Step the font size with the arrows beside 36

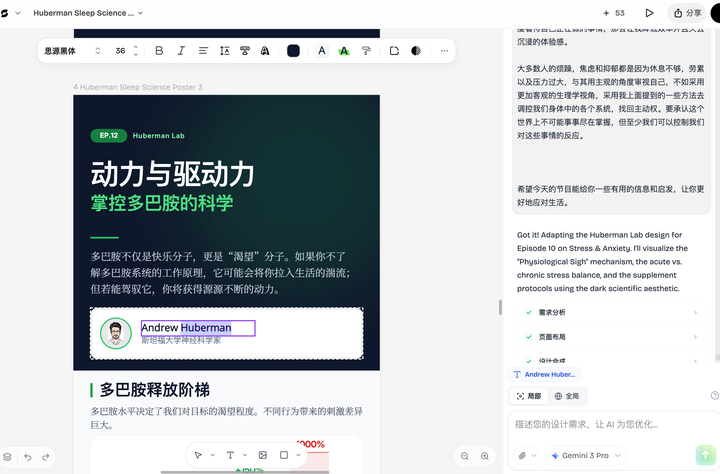[135, 51]
